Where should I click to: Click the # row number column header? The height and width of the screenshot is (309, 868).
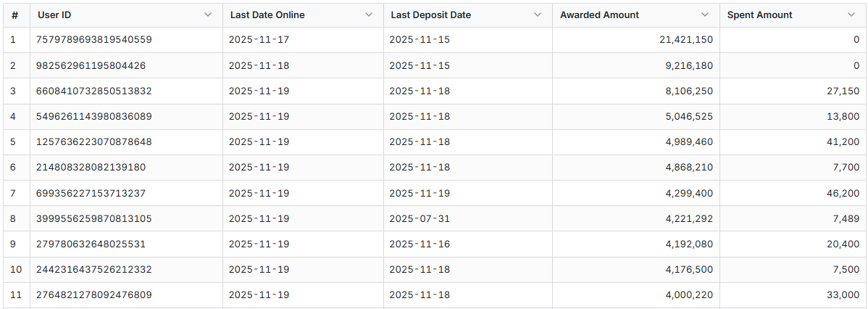(x=14, y=15)
